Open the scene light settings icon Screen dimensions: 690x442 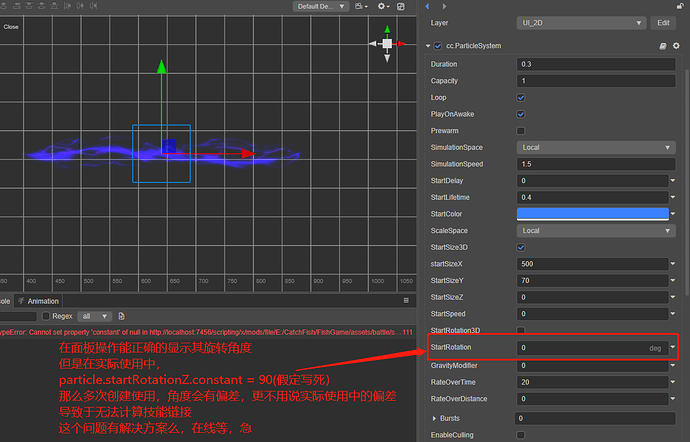383,6
